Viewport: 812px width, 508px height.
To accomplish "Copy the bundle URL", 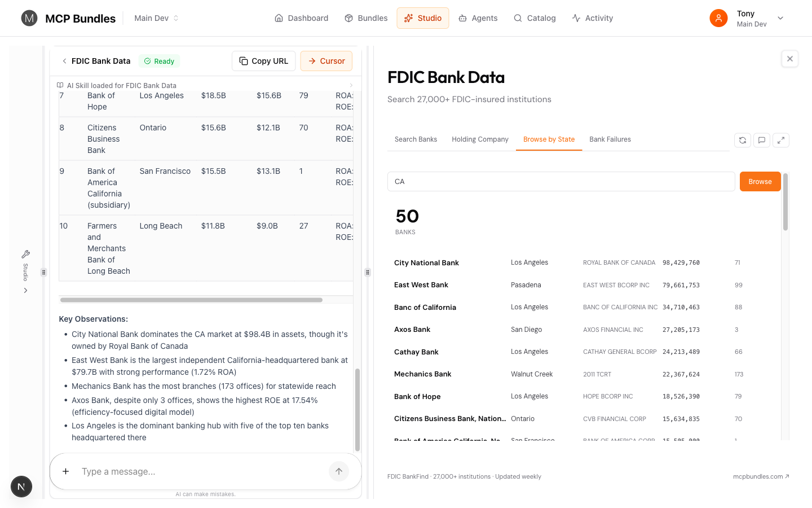I will tap(264, 61).
